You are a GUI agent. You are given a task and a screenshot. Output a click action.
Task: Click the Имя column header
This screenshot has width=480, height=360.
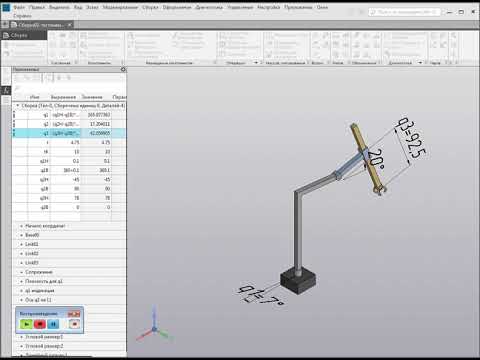35,97
